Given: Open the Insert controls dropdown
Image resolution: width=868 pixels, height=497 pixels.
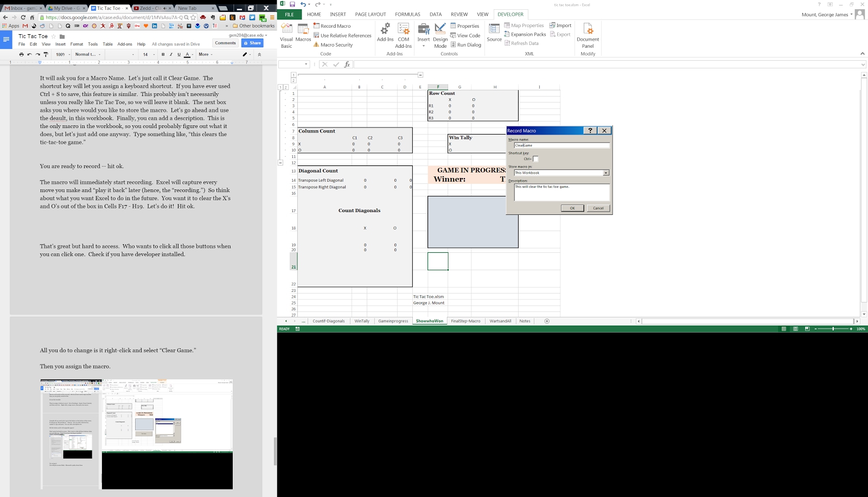Looking at the screenshot, I should coord(424,35).
